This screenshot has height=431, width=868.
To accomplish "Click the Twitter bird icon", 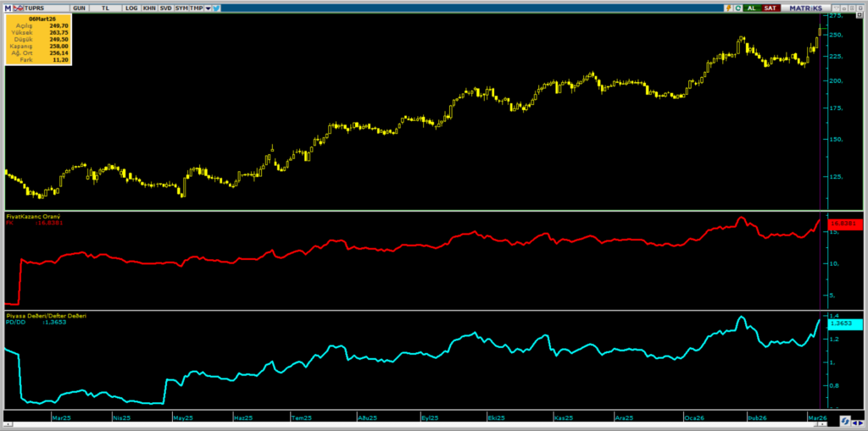I will [x=217, y=7].
